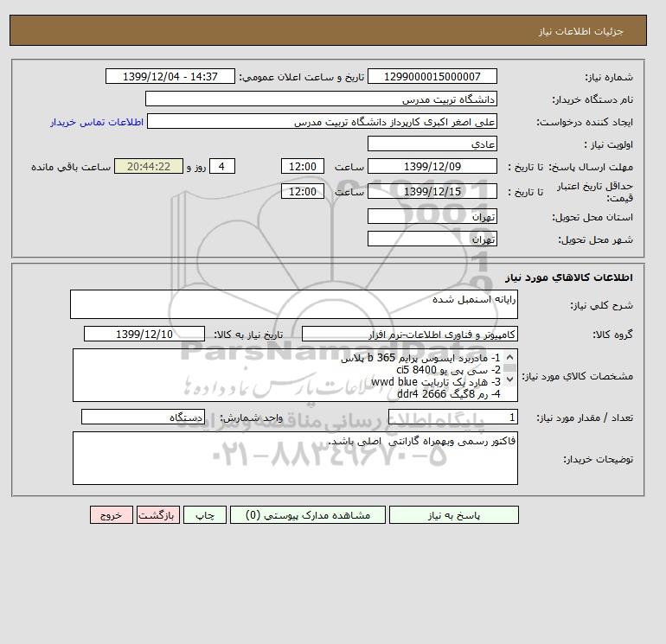Select the رایانه اسمبل شده description box

(294, 304)
